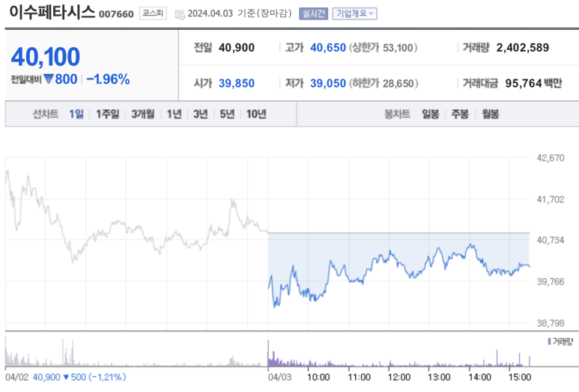Click the low price 39,050
The height and width of the screenshot is (392, 579).
328,83
